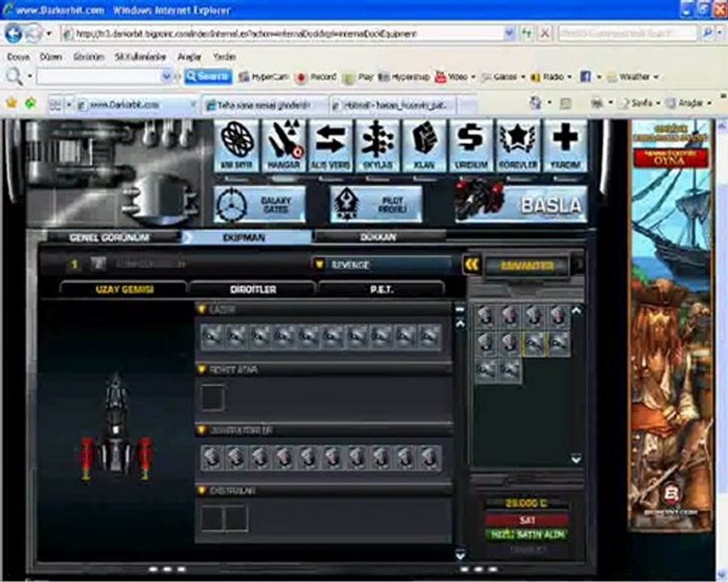This screenshot has height=582, width=728.
Task: Click the browser address bar
Action: click(283, 33)
